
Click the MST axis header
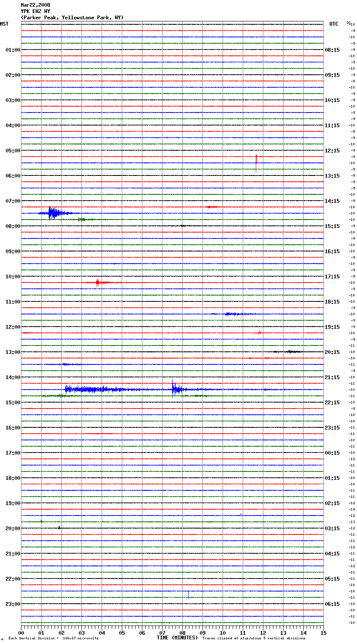point(4,24)
